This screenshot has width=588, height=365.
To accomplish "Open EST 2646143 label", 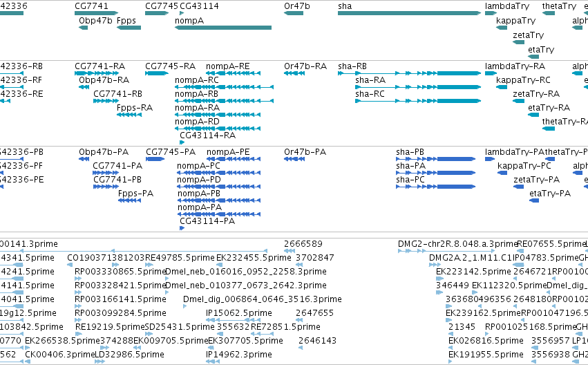I will tap(318, 341).
